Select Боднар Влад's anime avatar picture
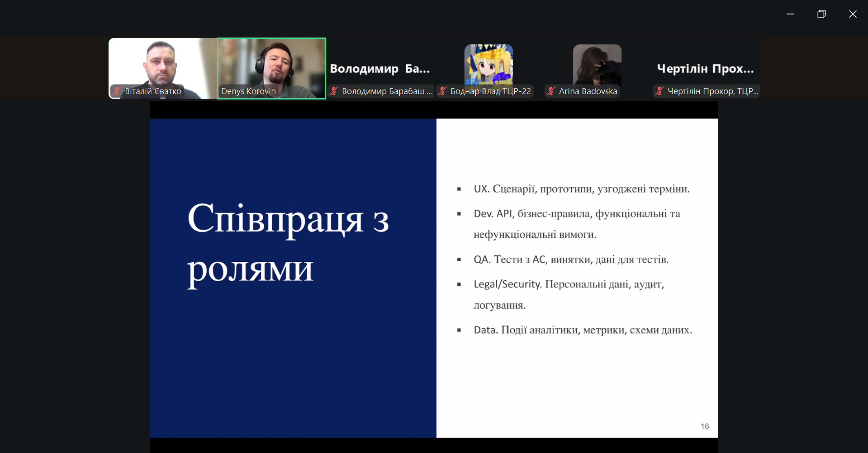The height and width of the screenshot is (453, 868). (x=489, y=64)
